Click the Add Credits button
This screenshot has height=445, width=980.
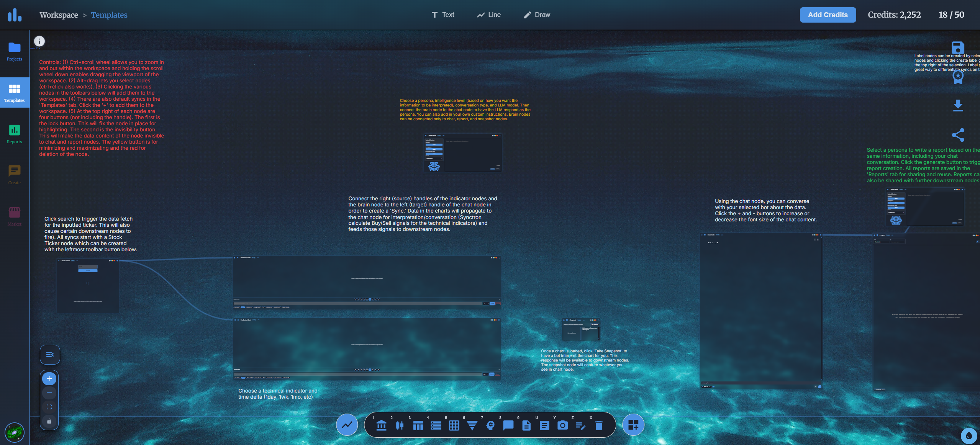(827, 15)
